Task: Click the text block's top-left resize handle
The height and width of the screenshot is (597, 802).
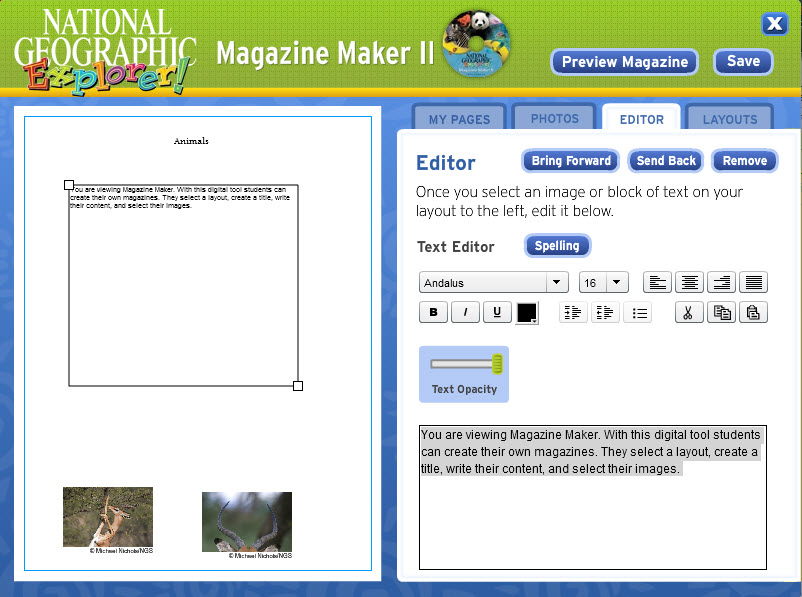Action: tap(69, 185)
